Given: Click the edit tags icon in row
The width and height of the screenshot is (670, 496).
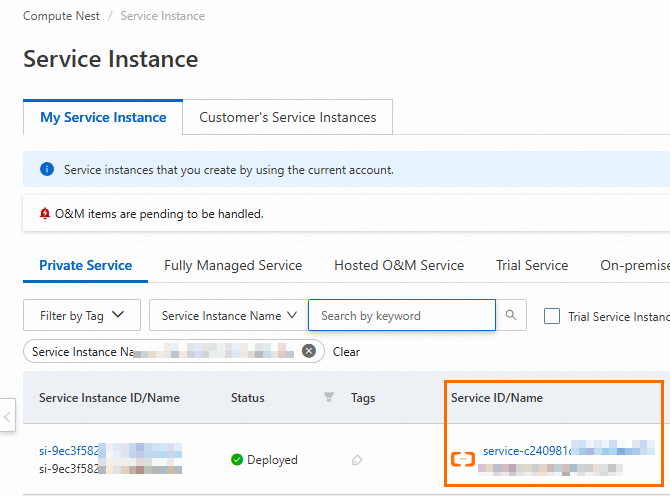Looking at the screenshot, I should pyautogui.click(x=358, y=460).
